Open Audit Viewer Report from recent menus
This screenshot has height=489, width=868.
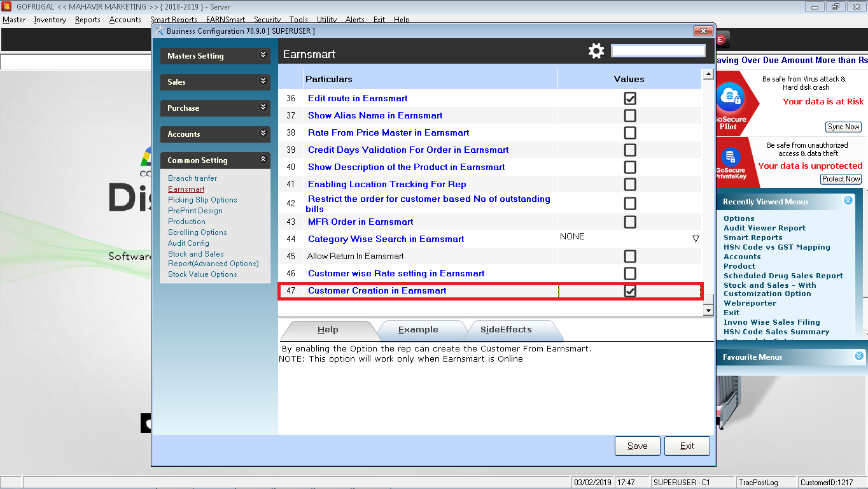pyautogui.click(x=764, y=228)
